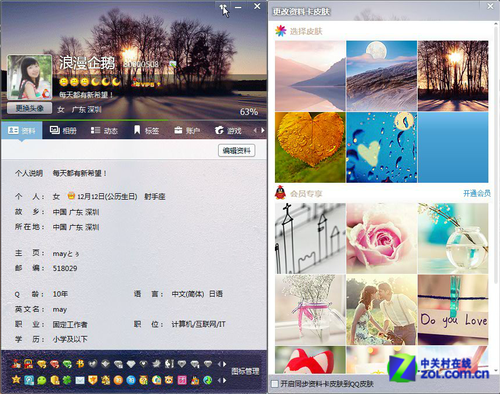The height and width of the screenshot is (394, 500).
Task: Click the cat face icon in the bottom badge row
Action: tap(169, 380)
